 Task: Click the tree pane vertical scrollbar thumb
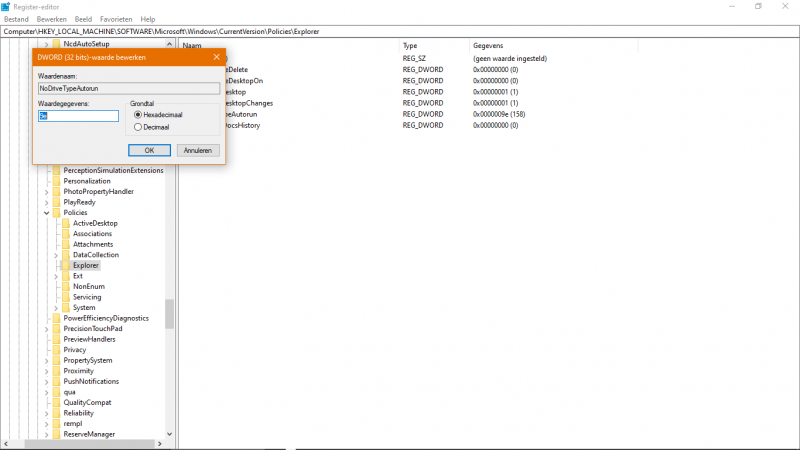coord(170,314)
